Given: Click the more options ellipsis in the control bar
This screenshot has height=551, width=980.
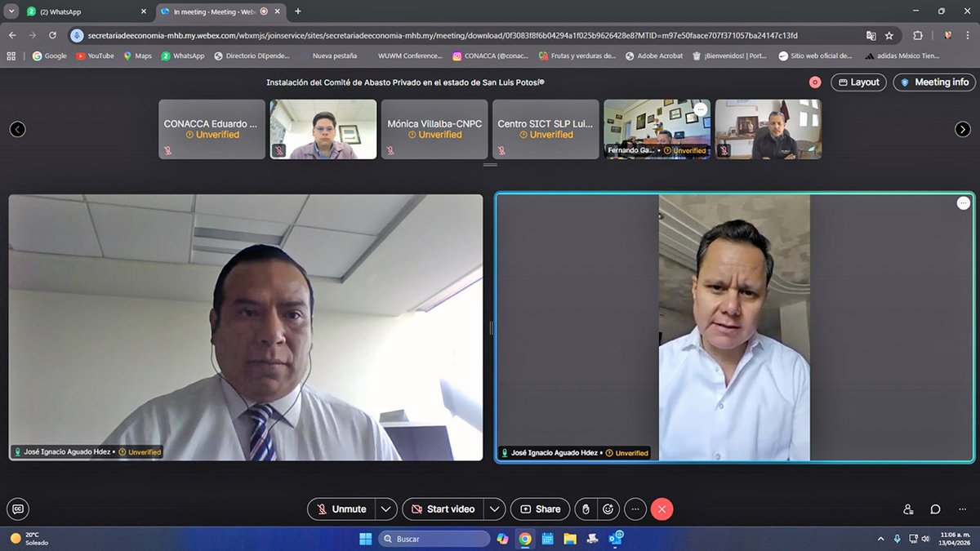Looking at the screenshot, I should click(635, 509).
